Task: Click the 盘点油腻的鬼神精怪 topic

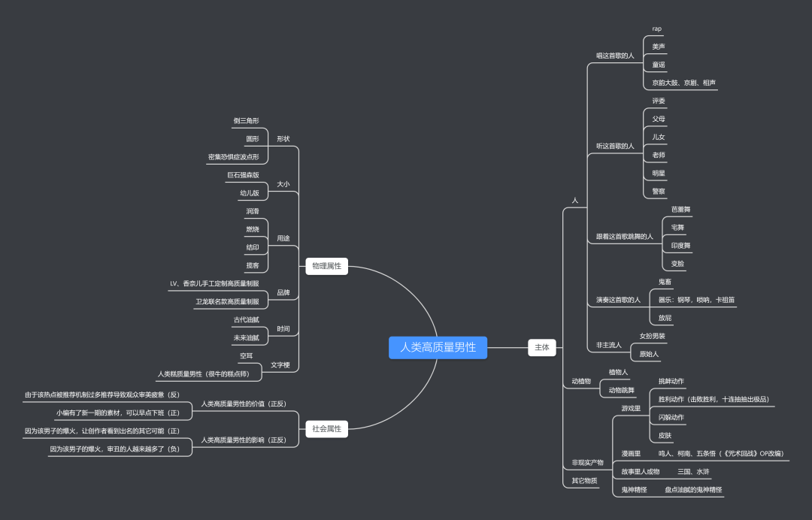Action: [693, 490]
